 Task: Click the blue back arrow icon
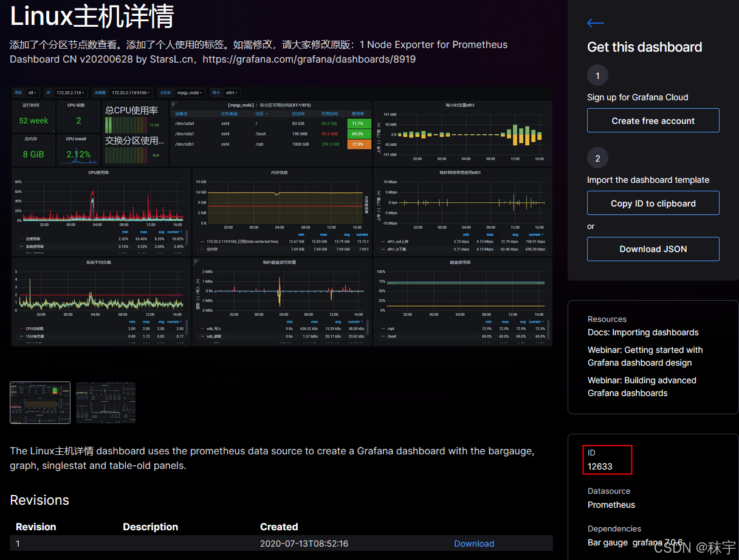(x=596, y=23)
